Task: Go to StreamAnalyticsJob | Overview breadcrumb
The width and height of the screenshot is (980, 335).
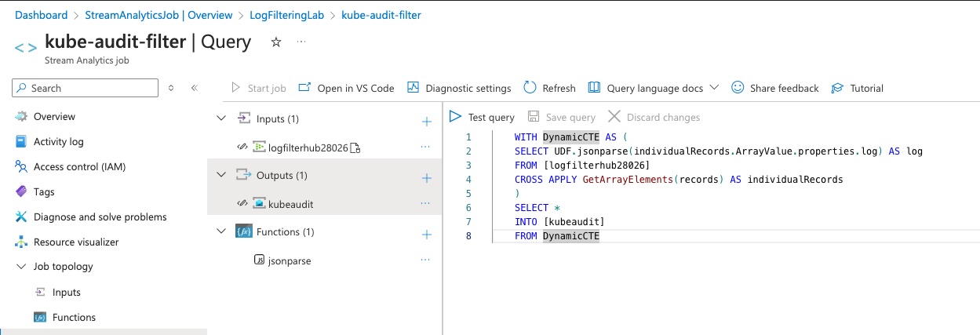Action: tap(160, 15)
